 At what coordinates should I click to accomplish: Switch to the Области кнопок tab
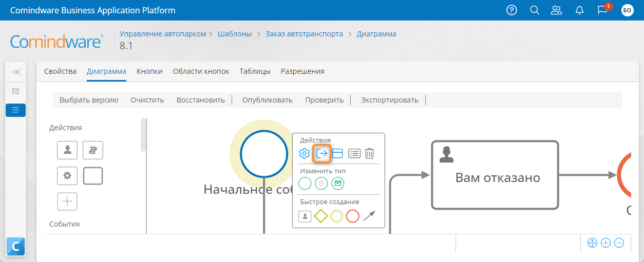coord(201,71)
